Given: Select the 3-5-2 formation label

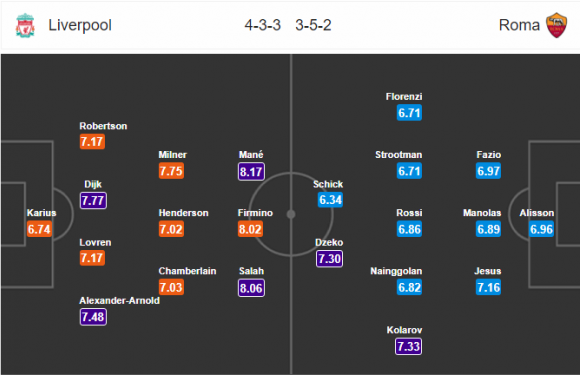Looking at the screenshot, I should point(313,25).
